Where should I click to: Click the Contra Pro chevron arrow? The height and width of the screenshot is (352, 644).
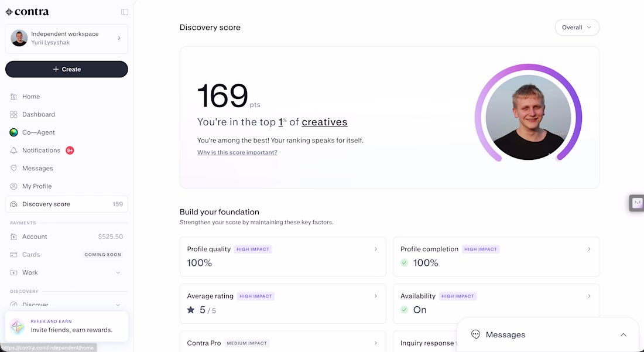pyautogui.click(x=375, y=343)
